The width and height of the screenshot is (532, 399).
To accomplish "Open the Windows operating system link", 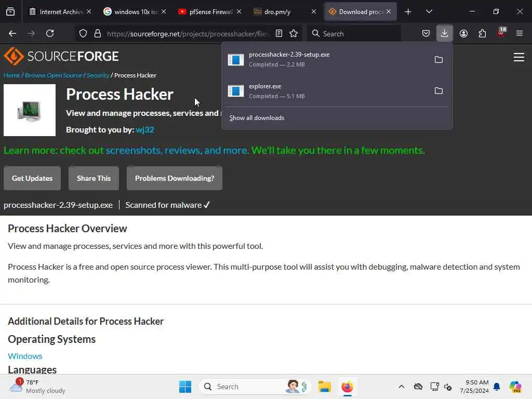I will (x=25, y=356).
